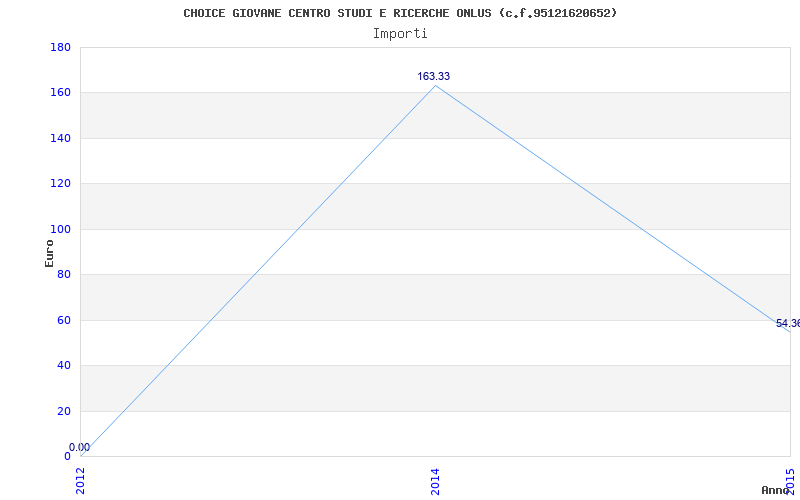Click the 0 y-axis tick label
Screen dimensions: 800x500
click(67, 456)
